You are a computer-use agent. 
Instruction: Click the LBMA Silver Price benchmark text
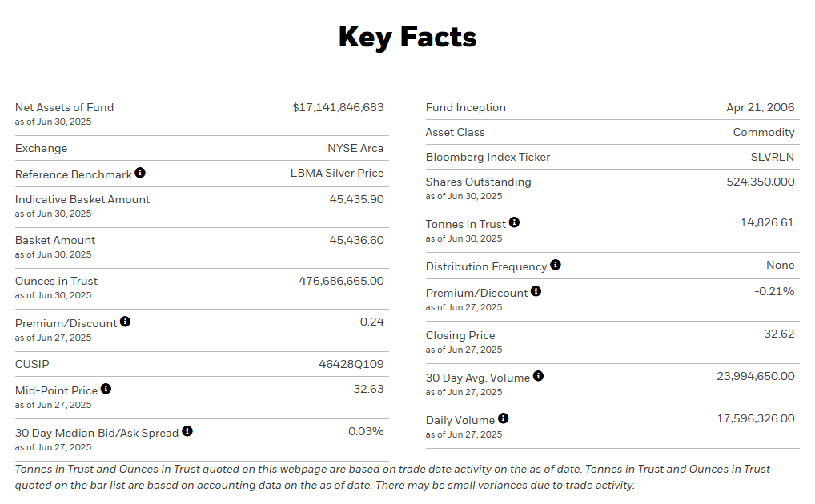point(336,173)
